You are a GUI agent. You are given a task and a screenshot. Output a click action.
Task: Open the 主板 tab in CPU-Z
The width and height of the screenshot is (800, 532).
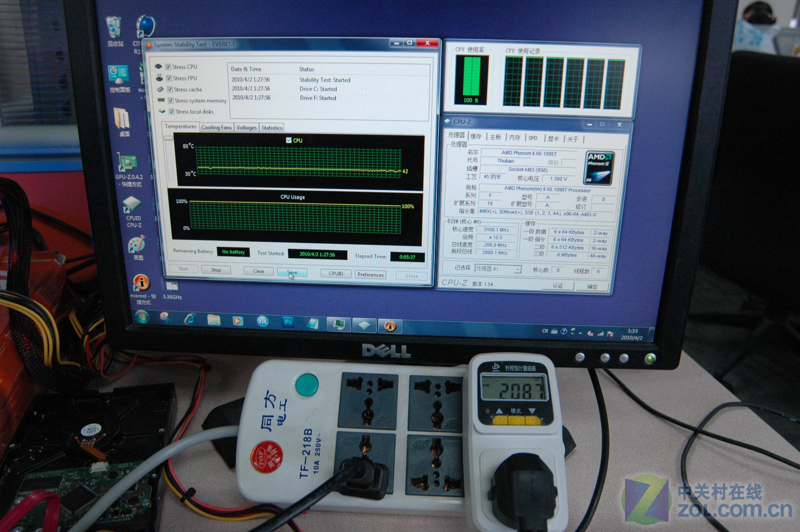pyautogui.click(x=495, y=137)
